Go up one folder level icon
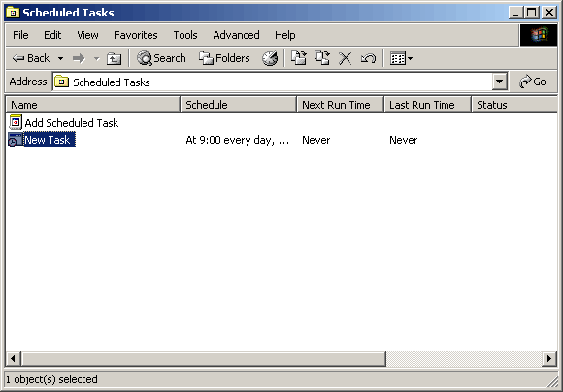This screenshot has height=392, width=563. 114,58
